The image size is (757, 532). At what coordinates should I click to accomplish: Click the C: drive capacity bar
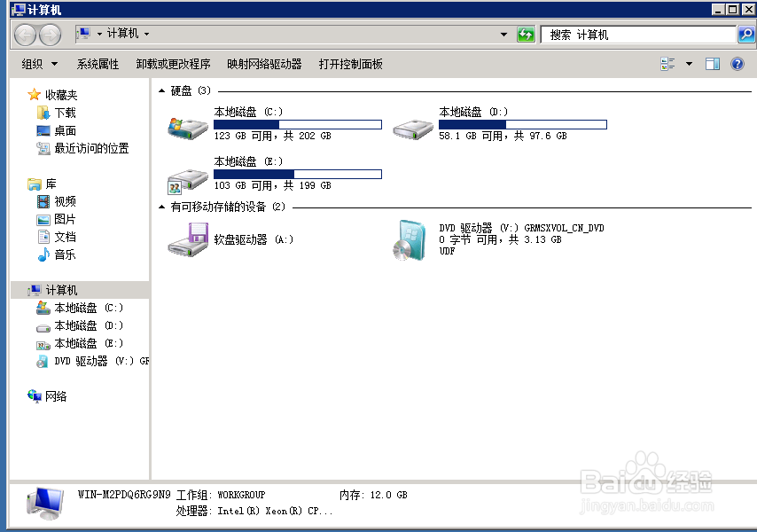[x=298, y=124]
